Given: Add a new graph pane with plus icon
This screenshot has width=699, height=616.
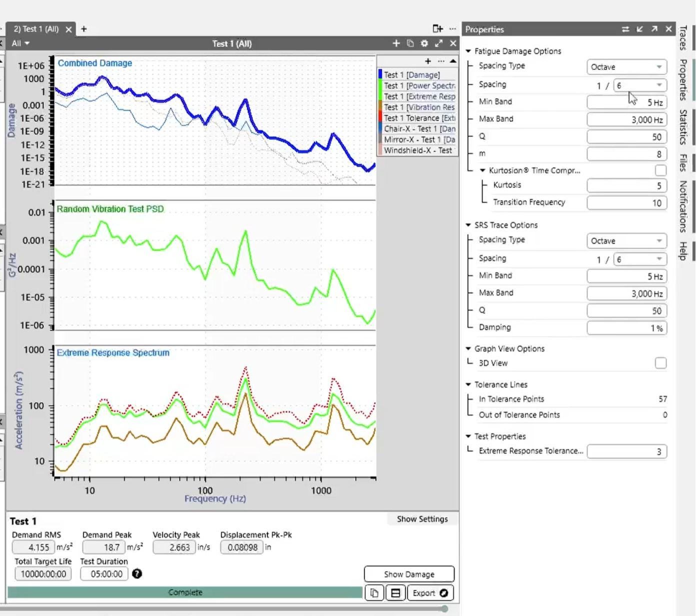Looking at the screenshot, I should coord(396,43).
